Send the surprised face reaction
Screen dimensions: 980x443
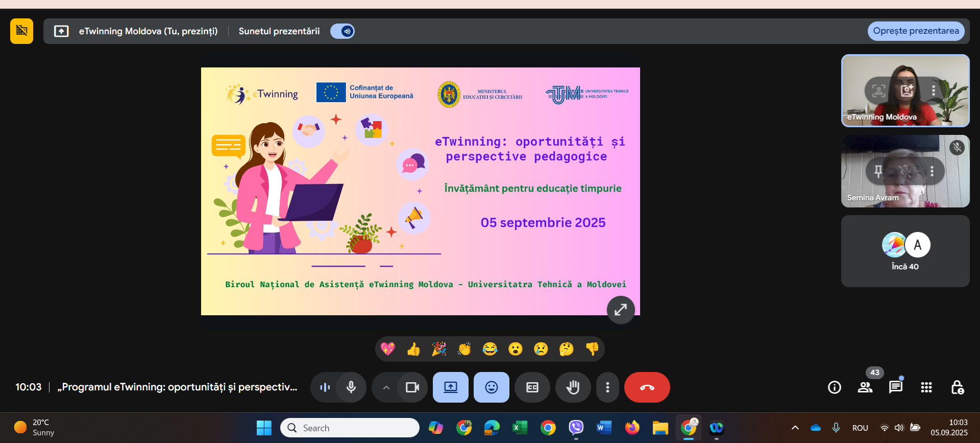[x=516, y=349]
